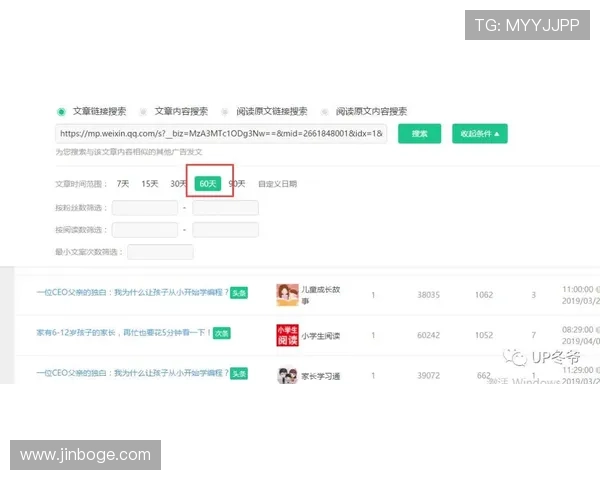
Task: Choose the 15天 time range
Action: click(x=150, y=184)
